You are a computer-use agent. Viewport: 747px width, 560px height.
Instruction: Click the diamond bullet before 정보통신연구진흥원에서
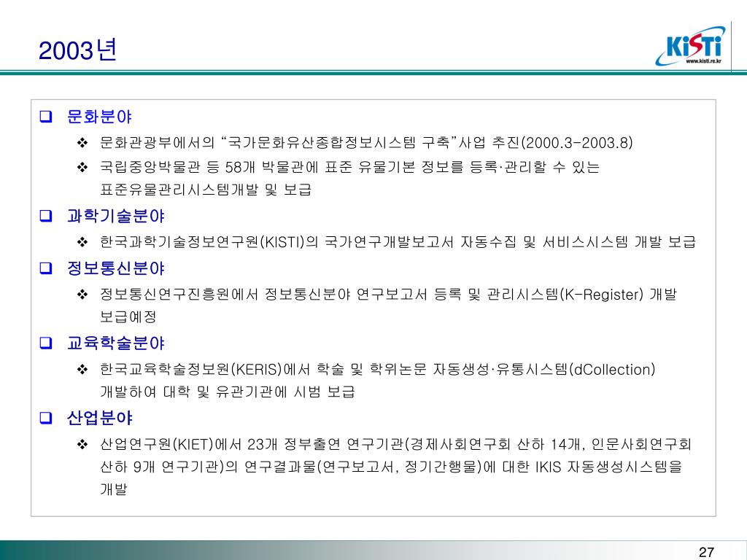tap(82, 295)
